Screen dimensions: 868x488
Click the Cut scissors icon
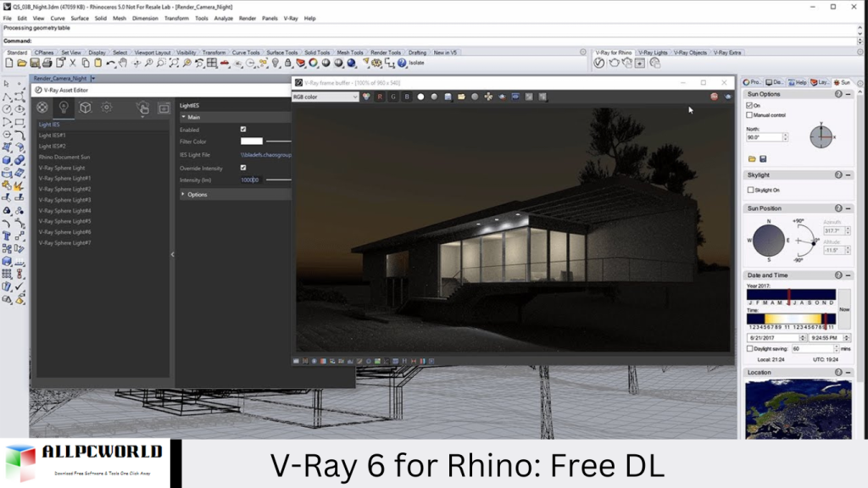73,63
